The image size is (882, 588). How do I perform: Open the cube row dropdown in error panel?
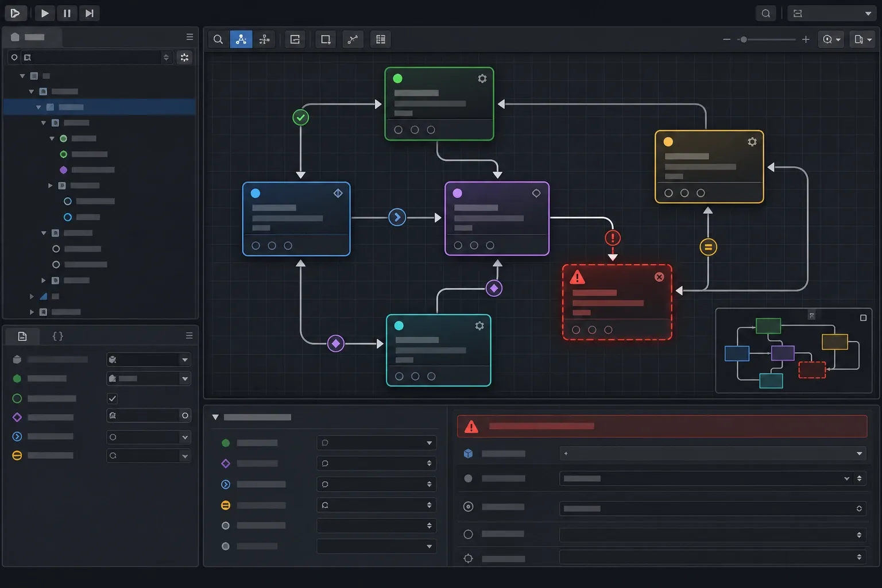(x=713, y=454)
